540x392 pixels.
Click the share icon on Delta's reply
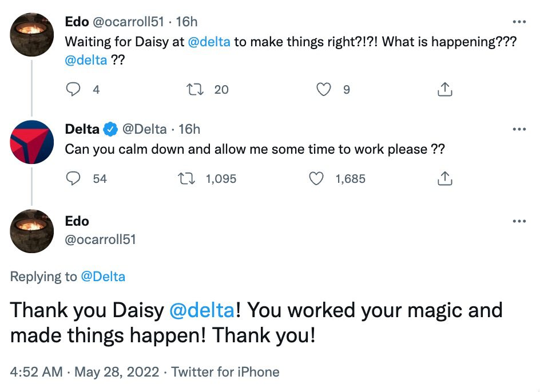pyautogui.click(x=444, y=179)
